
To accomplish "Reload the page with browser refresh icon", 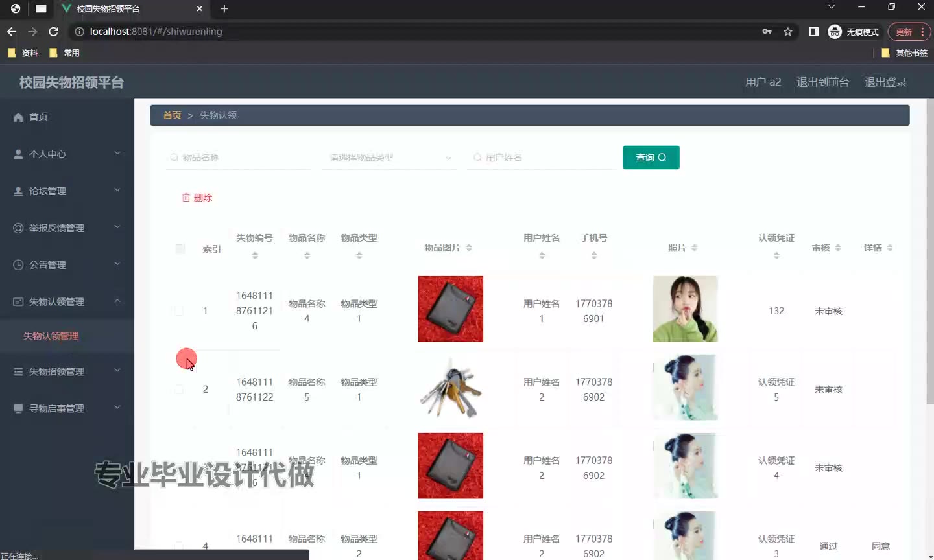I will [54, 31].
